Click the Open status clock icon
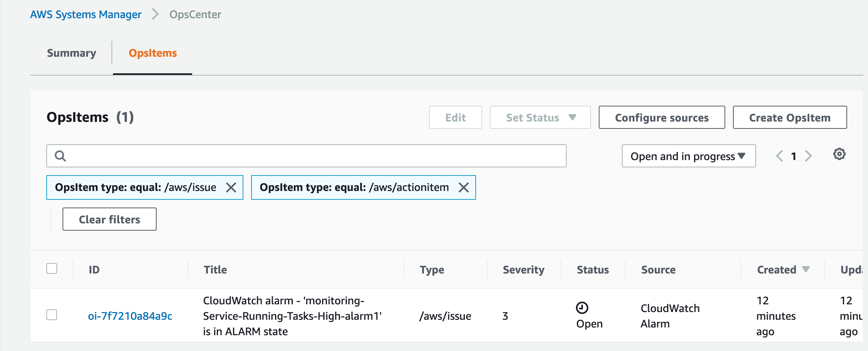Image resolution: width=868 pixels, height=351 pixels. 582,308
